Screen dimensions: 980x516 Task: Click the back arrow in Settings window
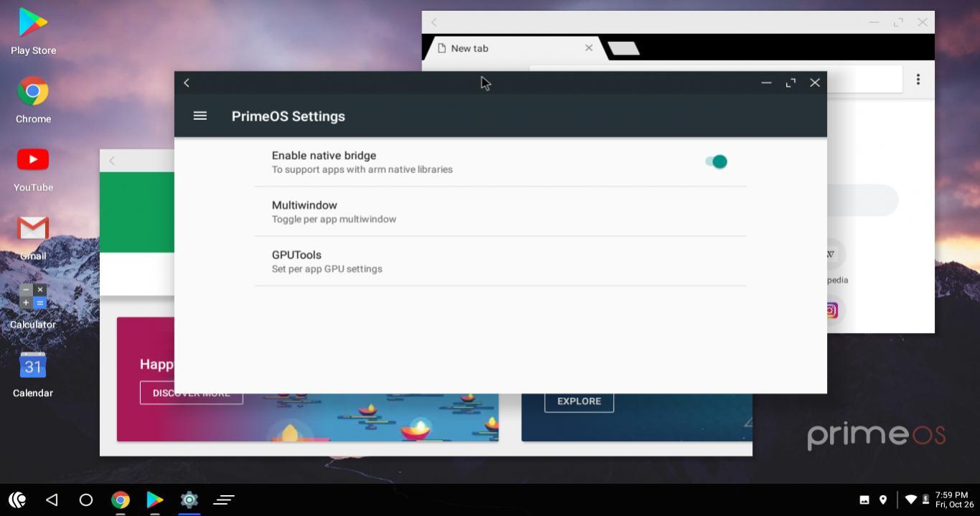coord(187,83)
